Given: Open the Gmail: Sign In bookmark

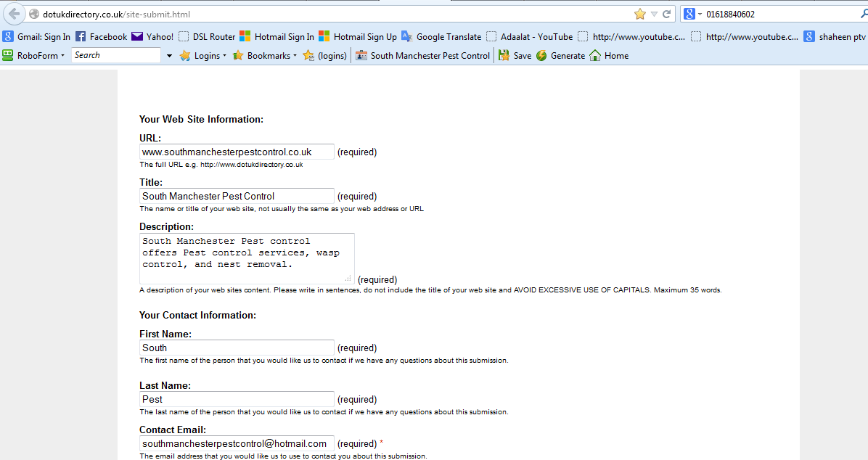Looking at the screenshot, I should (x=36, y=36).
